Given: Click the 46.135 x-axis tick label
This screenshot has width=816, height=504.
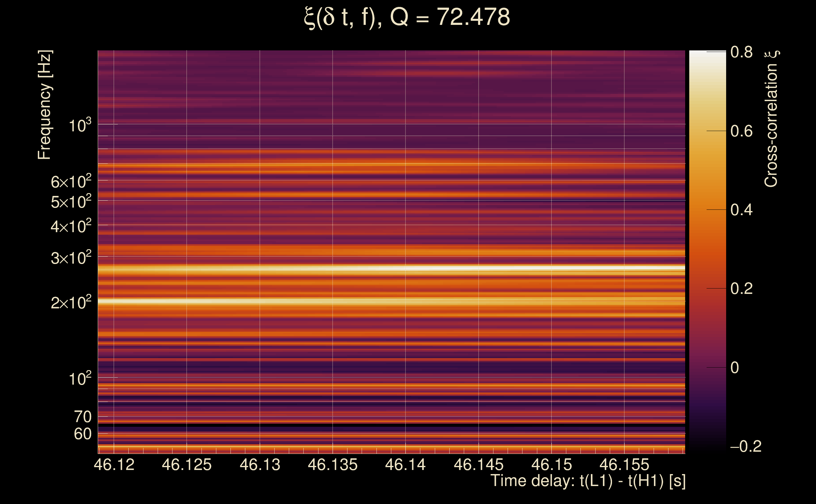Looking at the screenshot, I should [333, 465].
